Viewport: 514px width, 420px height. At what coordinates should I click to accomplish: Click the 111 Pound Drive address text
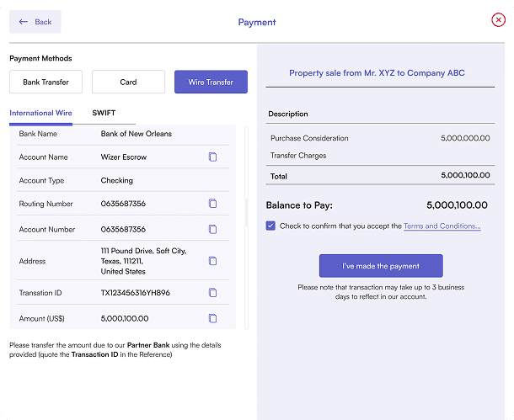coord(143,261)
